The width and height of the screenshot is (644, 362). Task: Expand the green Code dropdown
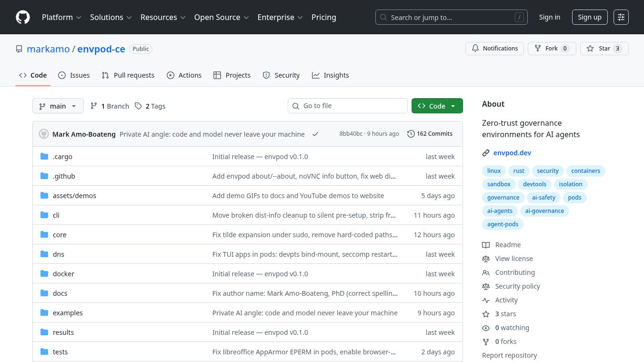pyautogui.click(x=453, y=106)
